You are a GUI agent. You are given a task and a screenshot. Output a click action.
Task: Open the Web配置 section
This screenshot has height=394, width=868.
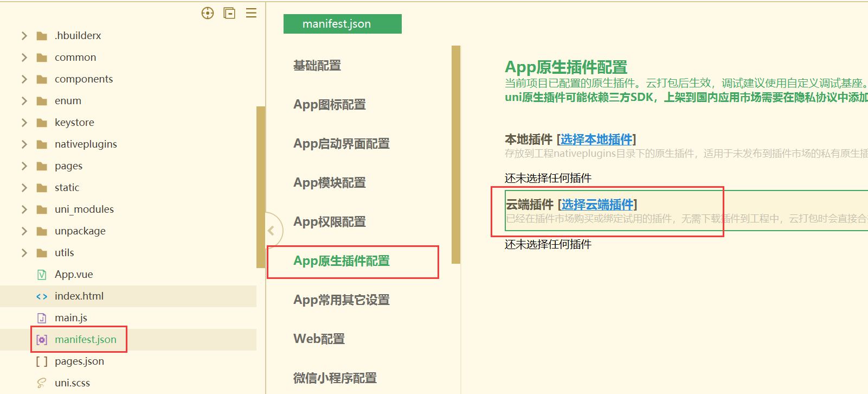[x=319, y=339]
